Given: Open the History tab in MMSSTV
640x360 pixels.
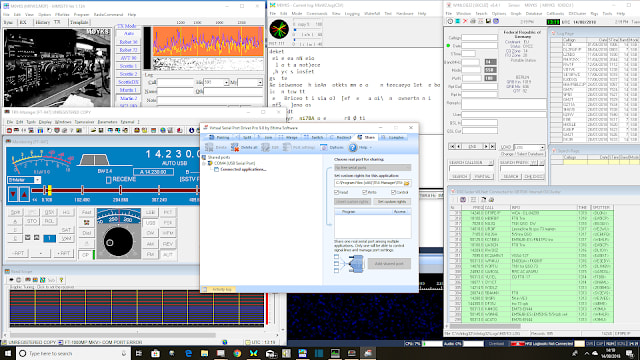Looking at the screenshot, I should tap(42, 22).
